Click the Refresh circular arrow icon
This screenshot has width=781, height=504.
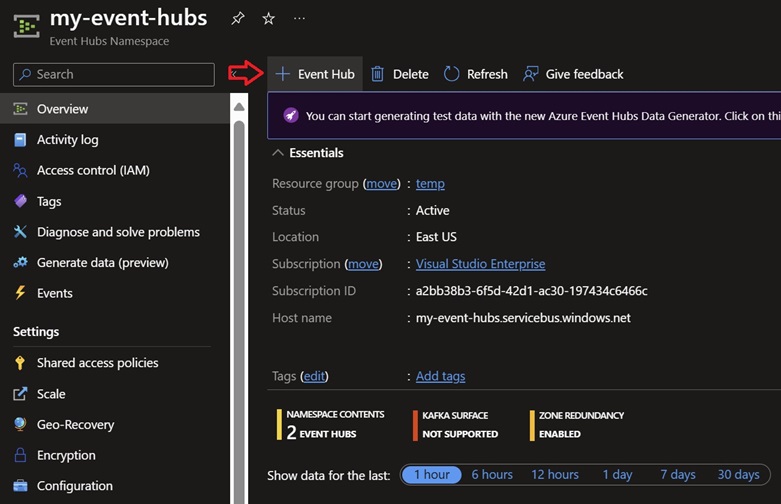[451, 74]
